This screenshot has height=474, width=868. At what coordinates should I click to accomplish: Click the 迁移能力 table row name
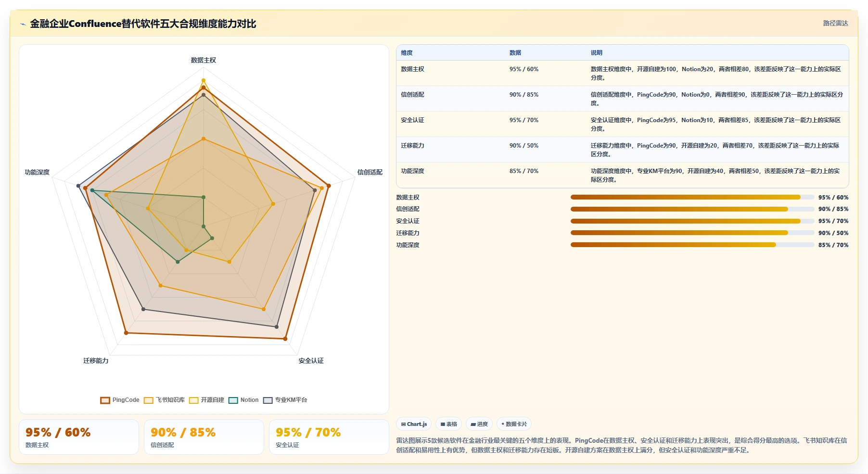(412, 146)
